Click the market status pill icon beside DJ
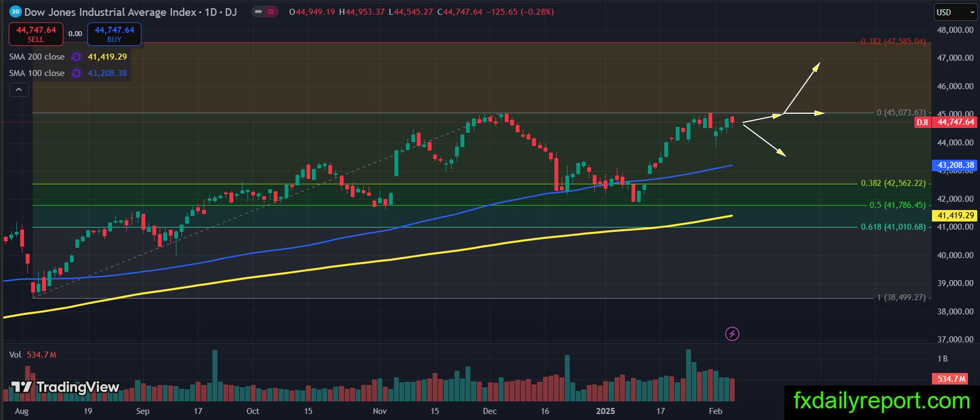This screenshot has height=420, width=980. coord(265,11)
